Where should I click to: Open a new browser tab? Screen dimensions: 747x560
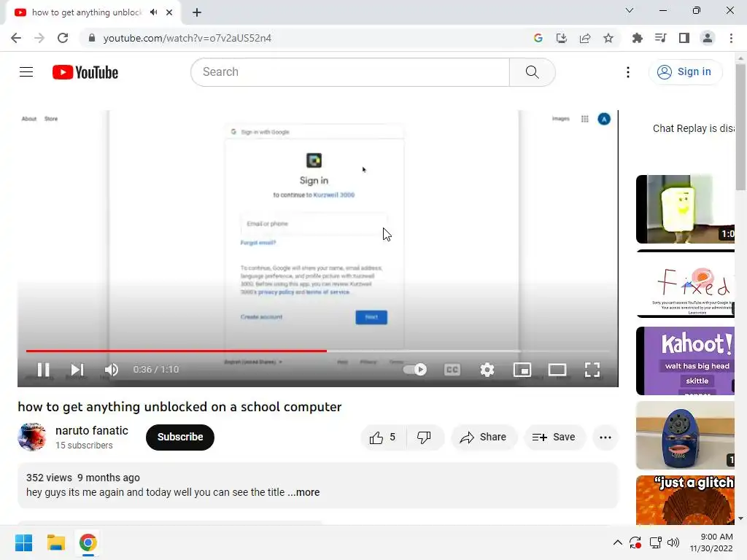pyautogui.click(x=197, y=12)
